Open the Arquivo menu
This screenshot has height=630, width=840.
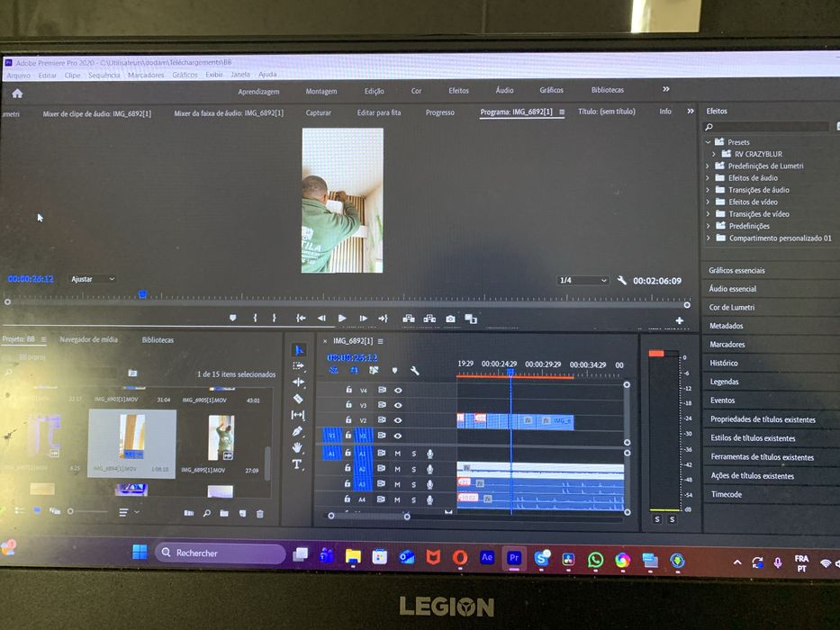pyautogui.click(x=19, y=76)
